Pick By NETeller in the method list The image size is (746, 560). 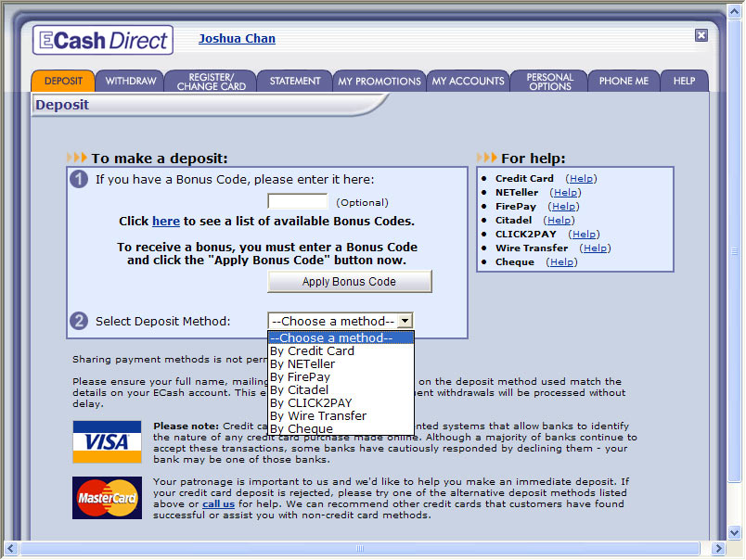302,364
